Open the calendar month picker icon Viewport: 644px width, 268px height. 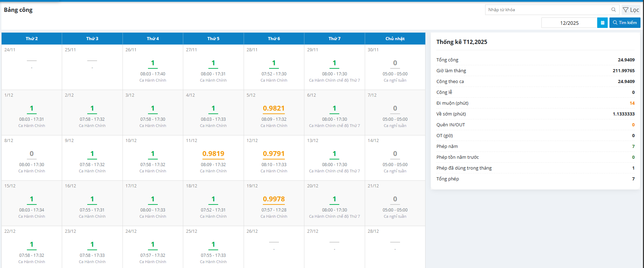(602, 23)
